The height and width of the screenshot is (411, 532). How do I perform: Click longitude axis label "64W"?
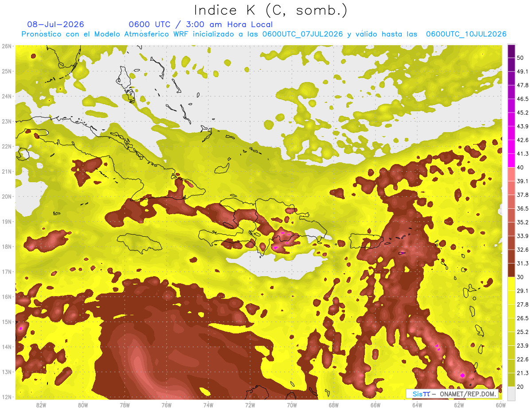tap(417, 404)
